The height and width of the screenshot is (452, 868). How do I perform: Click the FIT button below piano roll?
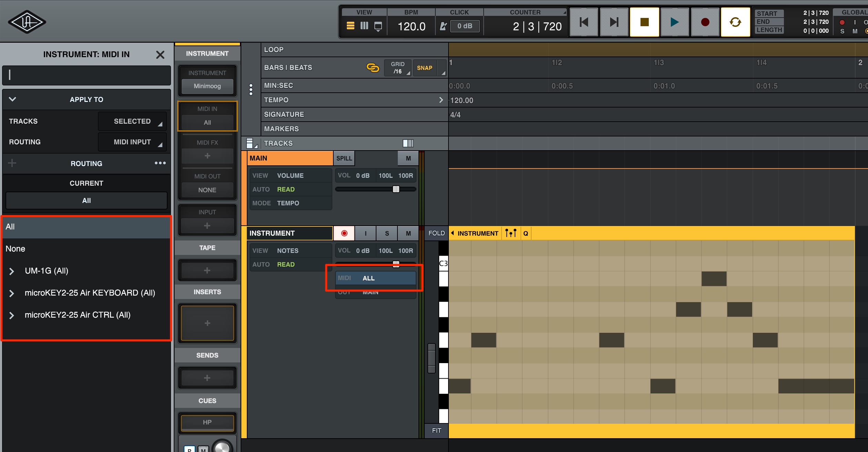tap(436, 431)
